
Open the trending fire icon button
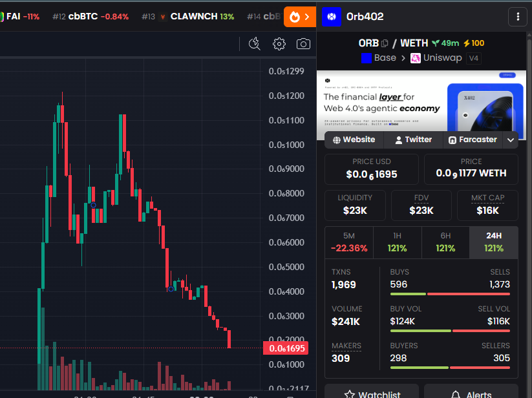click(300, 17)
